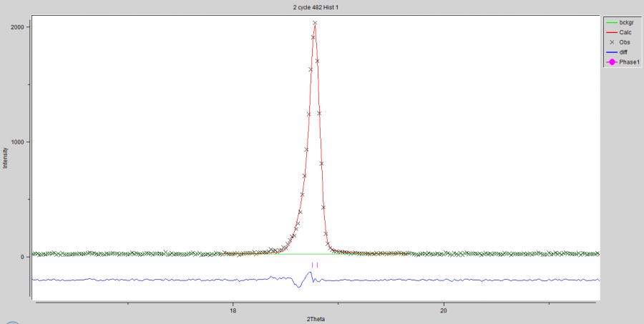Click the 18 tick label on x-axis

233,310
